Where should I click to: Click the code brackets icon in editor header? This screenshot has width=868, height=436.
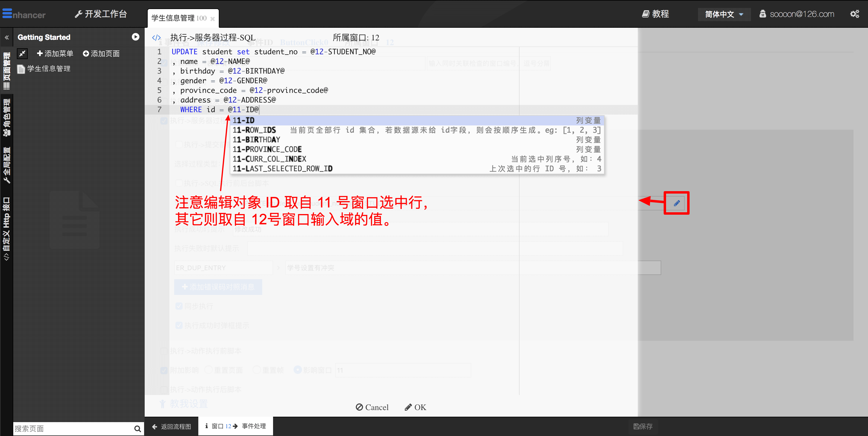coord(156,37)
